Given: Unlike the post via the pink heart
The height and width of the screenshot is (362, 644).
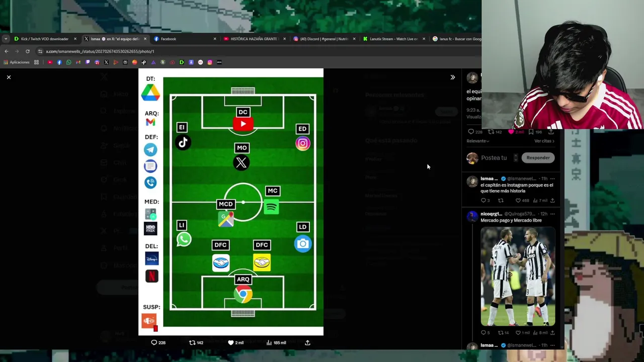Looking at the screenshot, I should (511, 132).
